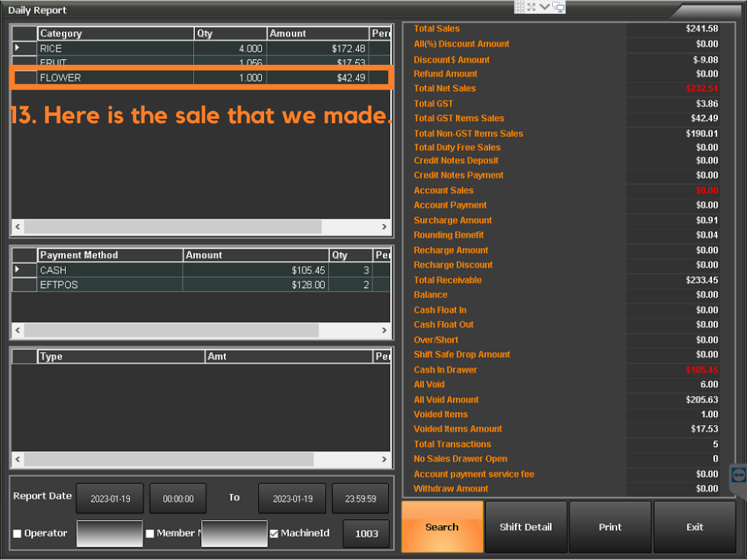Viewport: 747px width, 560px height.
Task: Uncheck the MachineId checkbox
Action: point(274,534)
